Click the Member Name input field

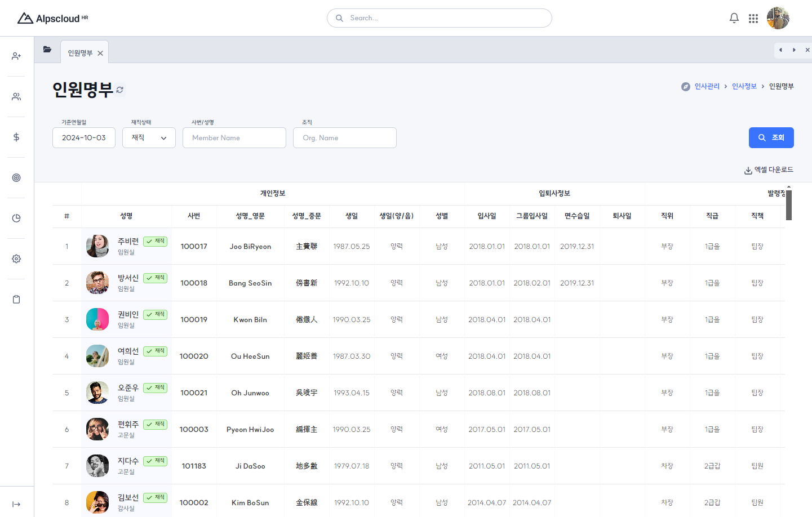tap(234, 138)
